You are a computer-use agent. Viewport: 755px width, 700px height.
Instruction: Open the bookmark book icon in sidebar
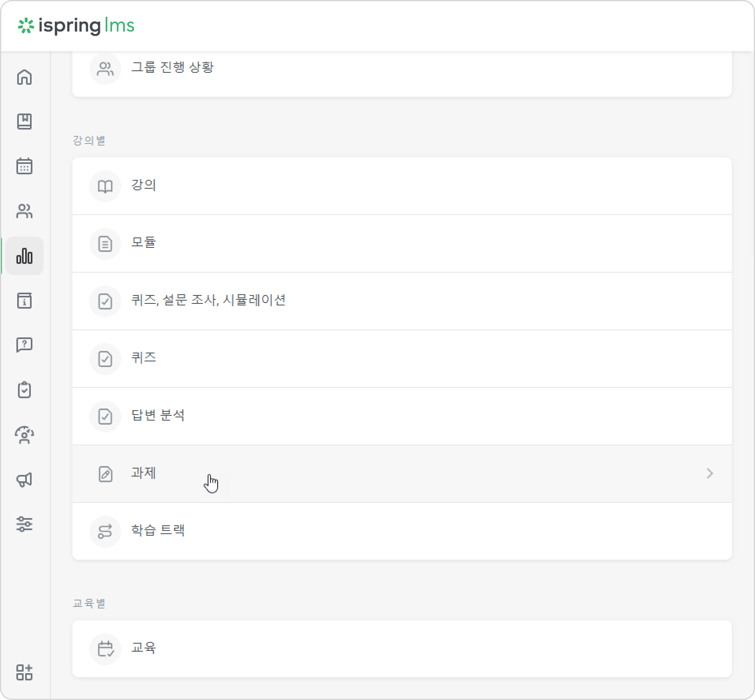point(24,122)
